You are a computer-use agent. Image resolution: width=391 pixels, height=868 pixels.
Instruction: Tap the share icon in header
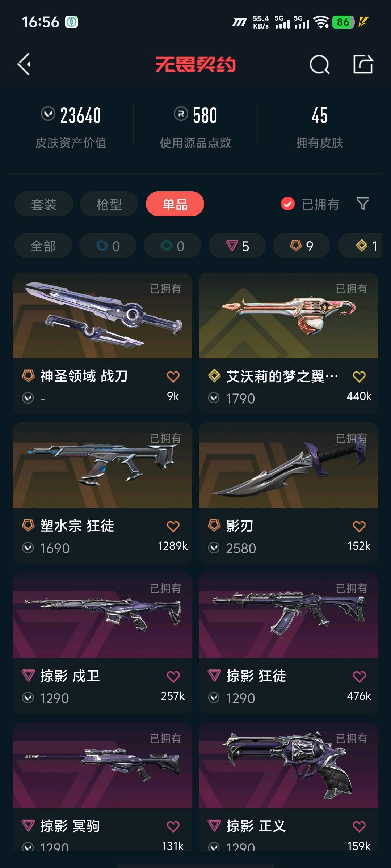[x=363, y=64]
